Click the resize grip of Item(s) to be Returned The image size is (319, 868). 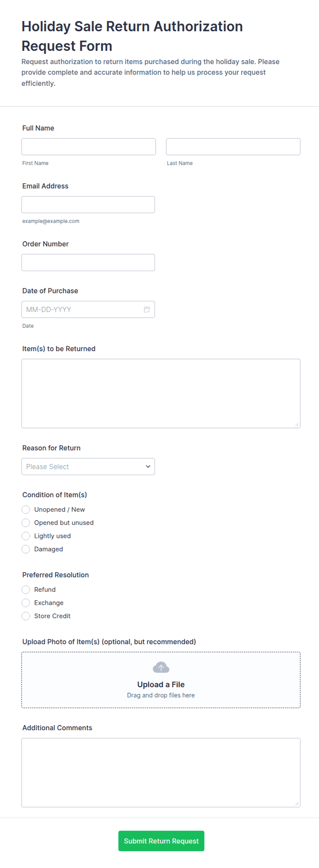tap(297, 425)
